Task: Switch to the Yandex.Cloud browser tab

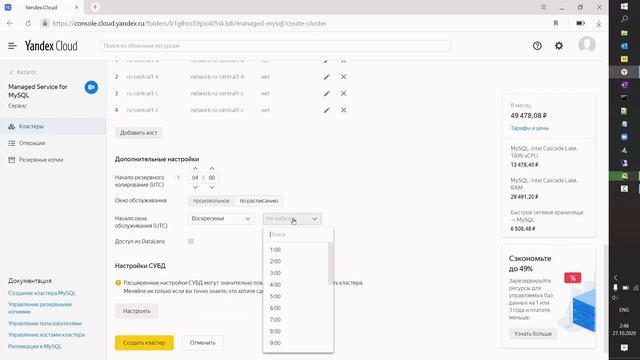Action: pyautogui.click(x=43, y=7)
